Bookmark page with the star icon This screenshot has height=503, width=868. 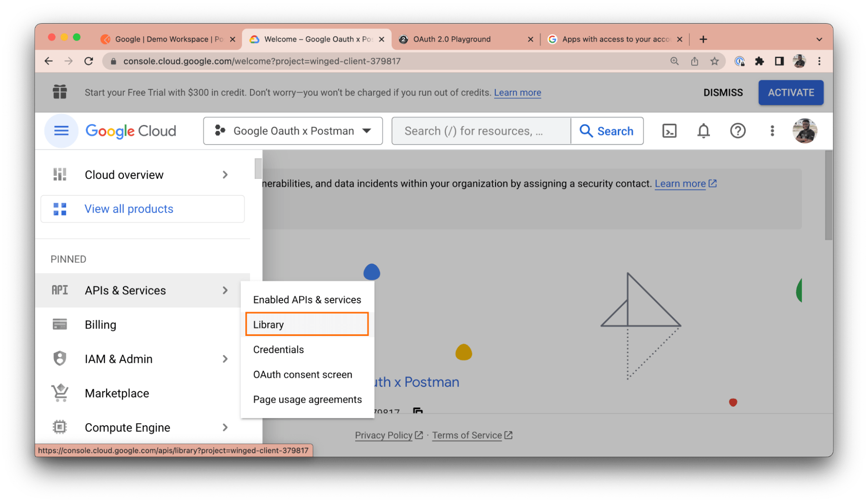(x=714, y=61)
